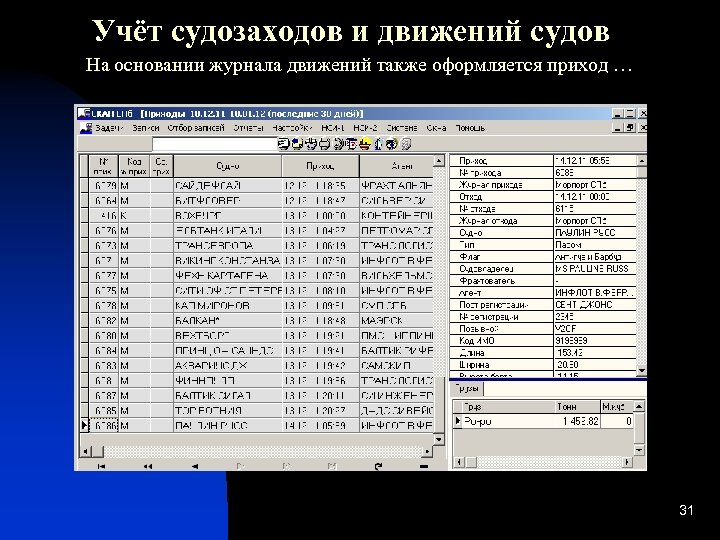Click the Порт регистрации value СЕНТ ДЖОНС
Image resolution: width=720 pixels, height=540 pixels.
pos(595,305)
